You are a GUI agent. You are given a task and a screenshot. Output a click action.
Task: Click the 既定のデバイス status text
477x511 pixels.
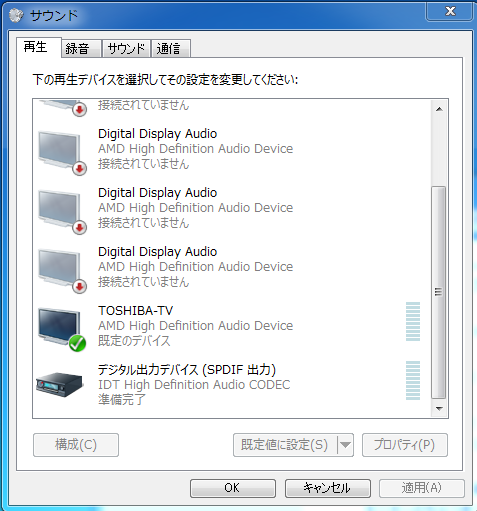tap(134, 341)
